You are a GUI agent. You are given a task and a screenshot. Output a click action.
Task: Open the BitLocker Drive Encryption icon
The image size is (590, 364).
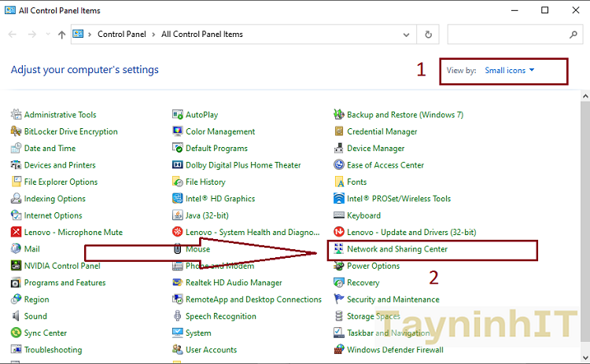point(17,132)
